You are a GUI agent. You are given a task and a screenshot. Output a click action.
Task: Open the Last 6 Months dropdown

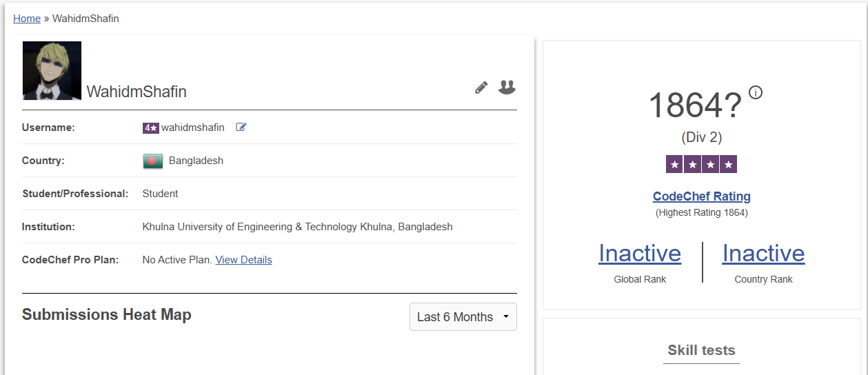(463, 317)
